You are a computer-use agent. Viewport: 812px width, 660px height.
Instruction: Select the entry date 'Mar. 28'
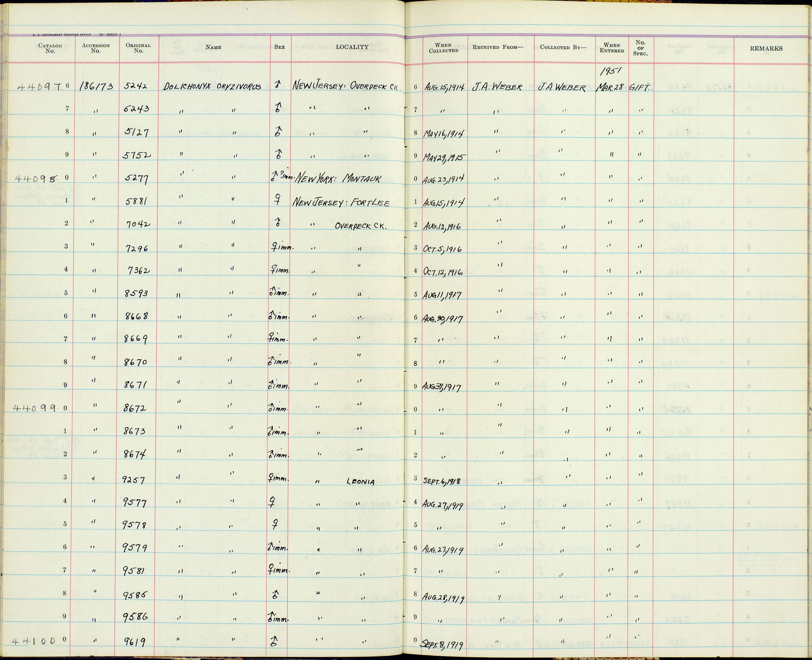click(610, 87)
